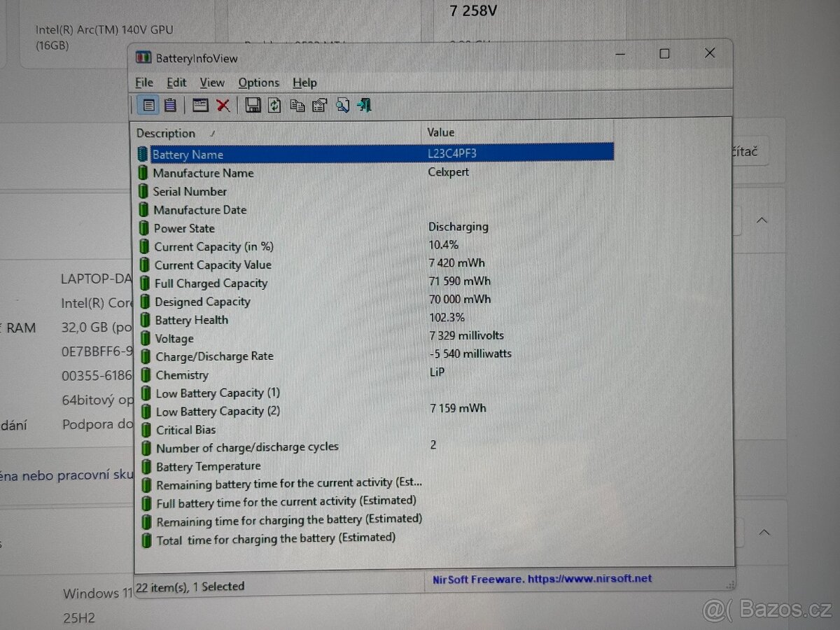840x630 pixels.
Task: Exit the app via the door icon
Action: 363,105
